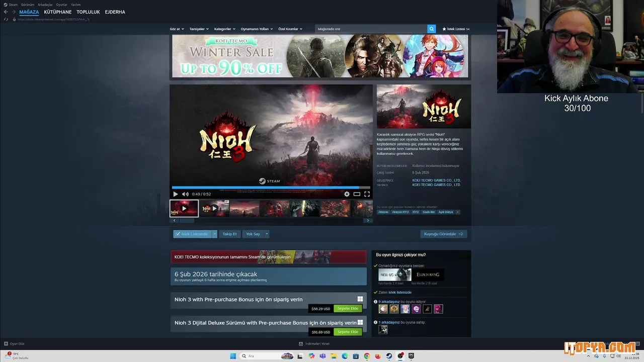Select second trailer thumbnail
Viewport: 644px width, 362px height.
coord(214,208)
